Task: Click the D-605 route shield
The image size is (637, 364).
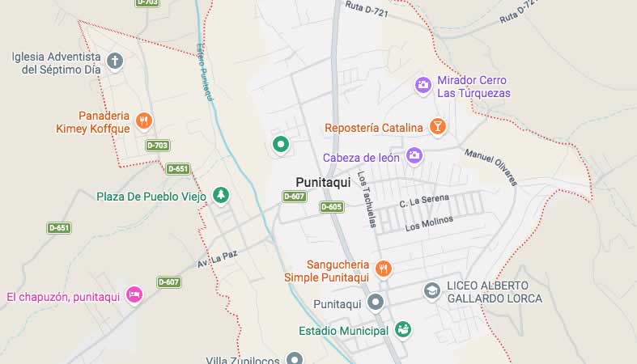Action: point(332,207)
